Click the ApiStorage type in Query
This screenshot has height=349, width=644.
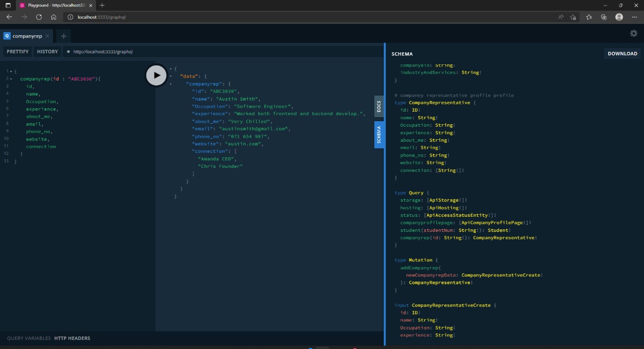pyautogui.click(x=443, y=200)
